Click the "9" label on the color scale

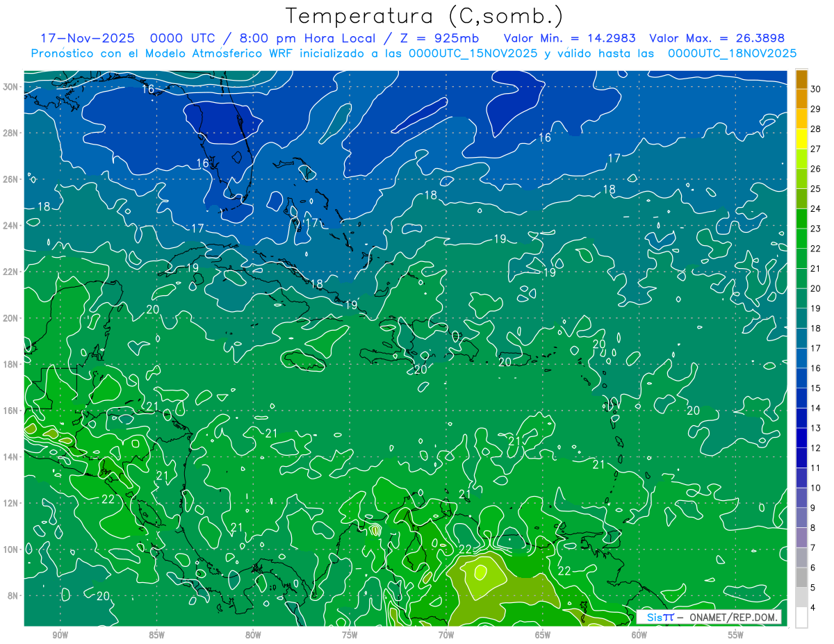[812, 508]
